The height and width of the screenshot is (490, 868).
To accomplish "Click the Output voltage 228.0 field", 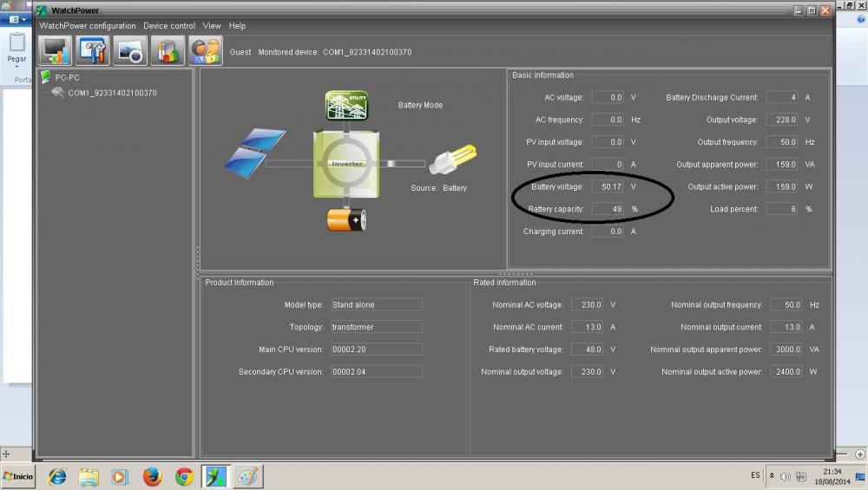I will tap(782, 120).
